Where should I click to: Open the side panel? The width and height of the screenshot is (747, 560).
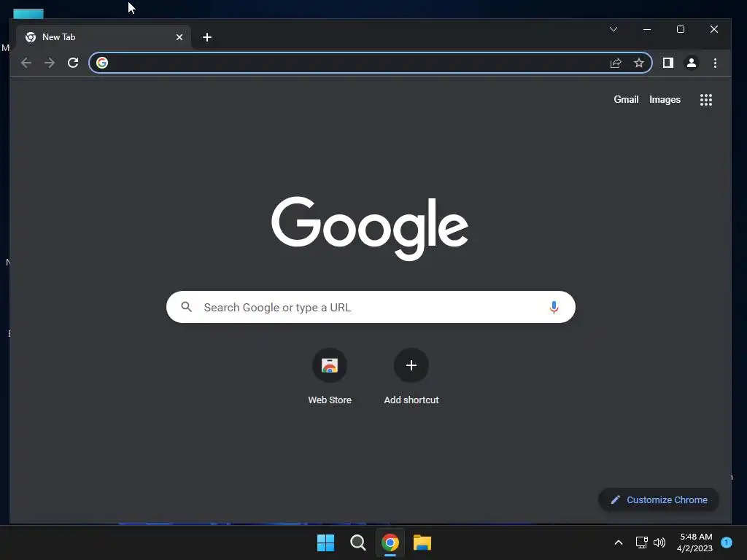(668, 63)
